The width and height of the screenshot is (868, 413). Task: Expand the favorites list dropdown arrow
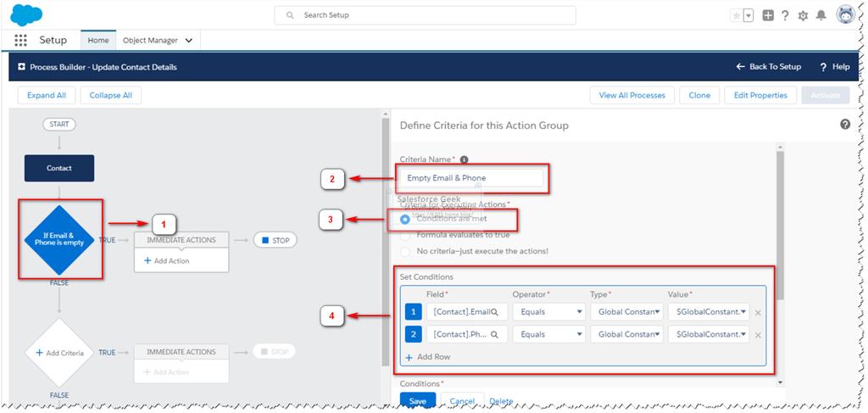point(748,15)
